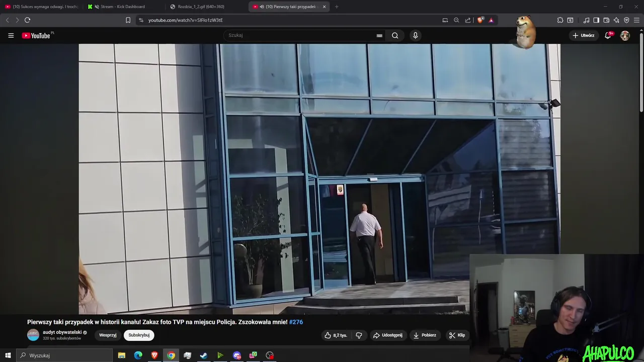Start voice search with the microphone icon
This screenshot has width=644, height=362.
(x=415, y=35)
